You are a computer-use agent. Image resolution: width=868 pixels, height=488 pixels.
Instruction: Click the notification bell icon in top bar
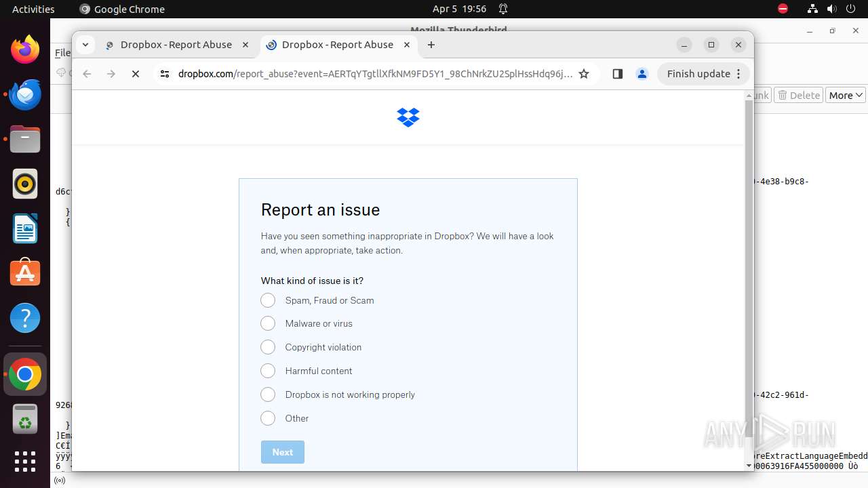[x=503, y=9]
